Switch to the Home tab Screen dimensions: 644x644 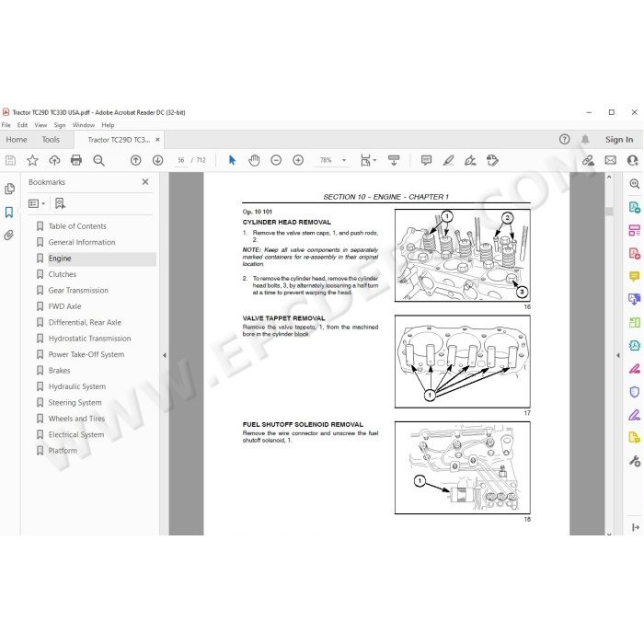[17, 140]
